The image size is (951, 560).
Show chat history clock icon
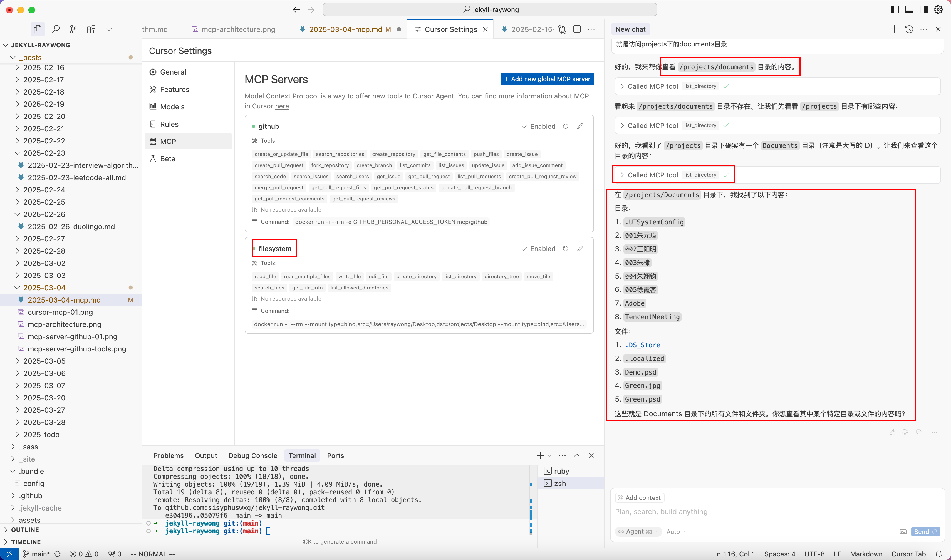click(909, 29)
